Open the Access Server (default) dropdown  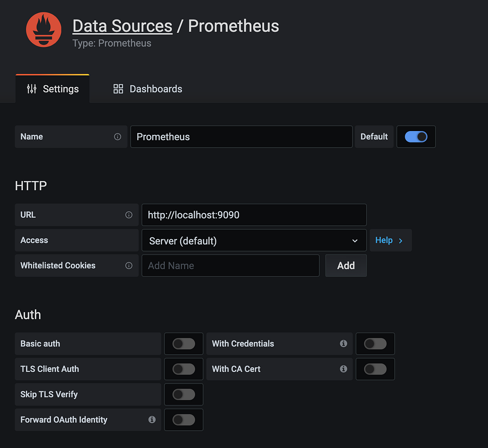coord(254,240)
